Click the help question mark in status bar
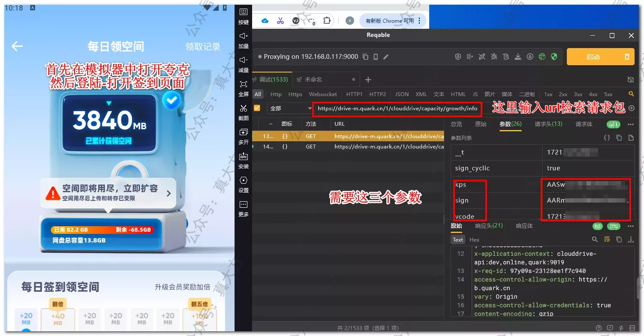Image resolution: width=644 pixels, height=336 pixels. pyautogui.click(x=599, y=328)
